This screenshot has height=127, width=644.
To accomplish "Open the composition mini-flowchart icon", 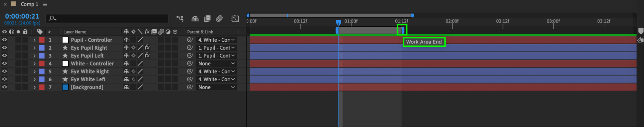I will pyautogui.click(x=179, y=19).
